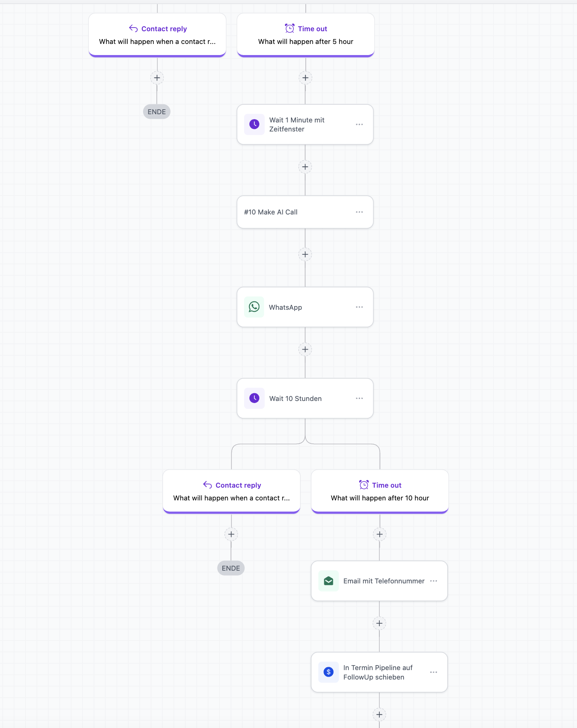Open three-dot menu on Email mit Telefonnummer
The image size is (577, 728).
click(x=434, y=581)
